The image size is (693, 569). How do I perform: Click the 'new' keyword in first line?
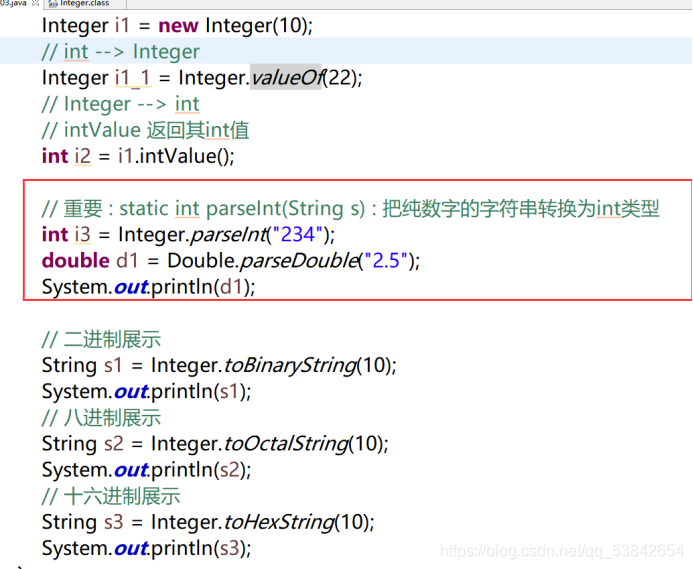pos(179,26)
